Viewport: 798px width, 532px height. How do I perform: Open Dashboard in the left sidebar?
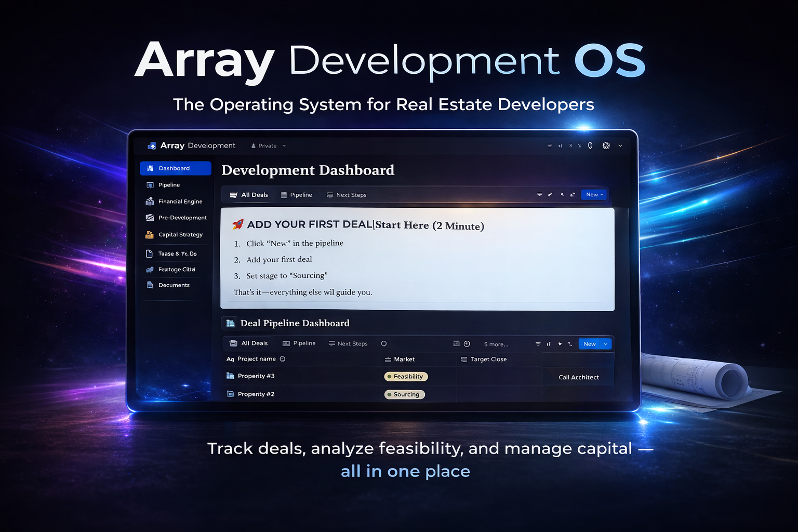click(176, 168)
